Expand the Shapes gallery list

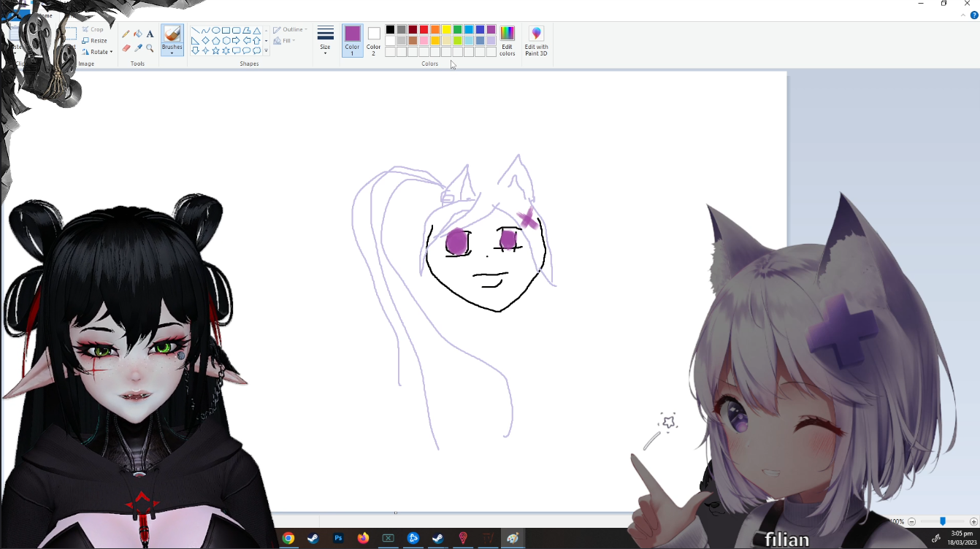click(x=267, y=51)
